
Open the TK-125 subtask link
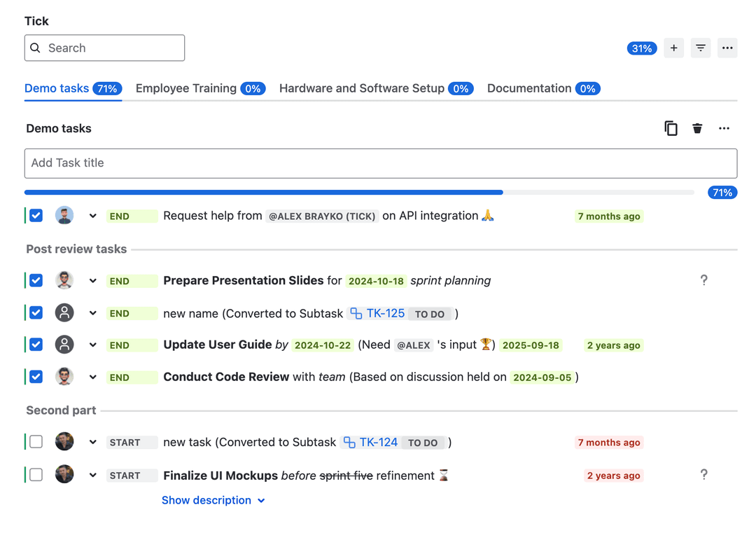(385, 313)
